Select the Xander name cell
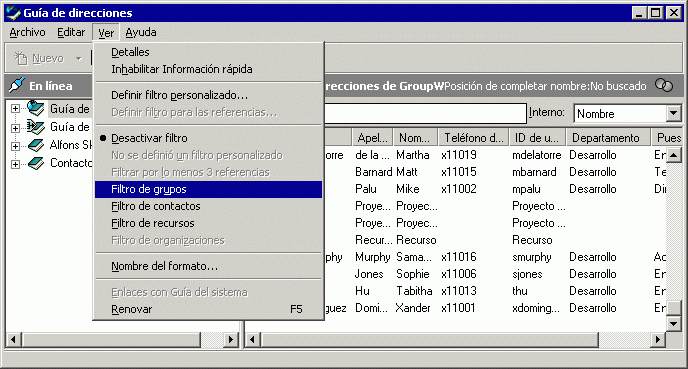688x369 pixels. coord(412,308)
